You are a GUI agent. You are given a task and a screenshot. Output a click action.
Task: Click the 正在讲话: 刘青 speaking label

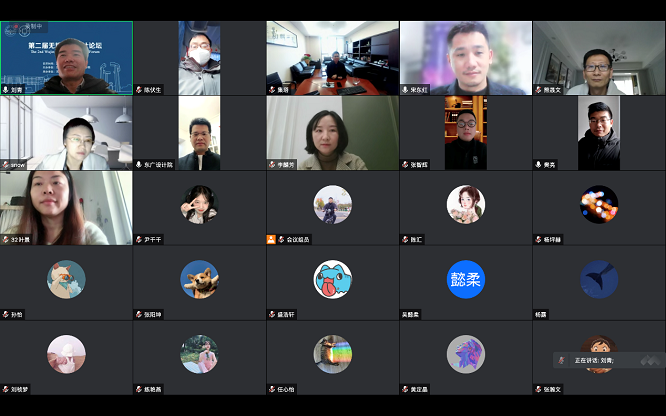[594, 360]
